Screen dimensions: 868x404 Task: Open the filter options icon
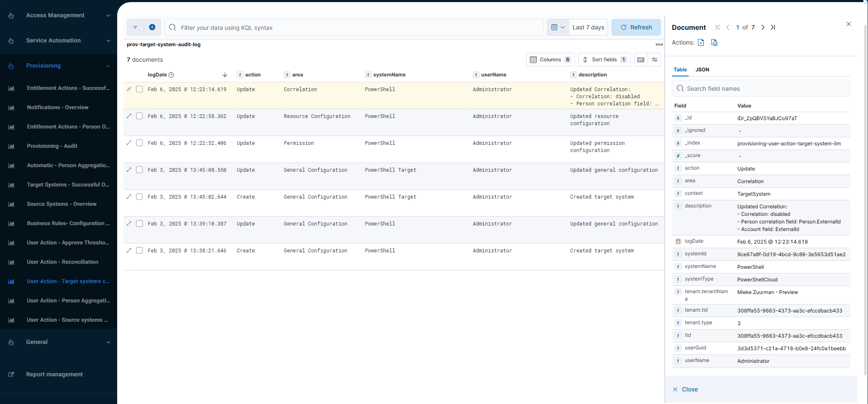135,27
